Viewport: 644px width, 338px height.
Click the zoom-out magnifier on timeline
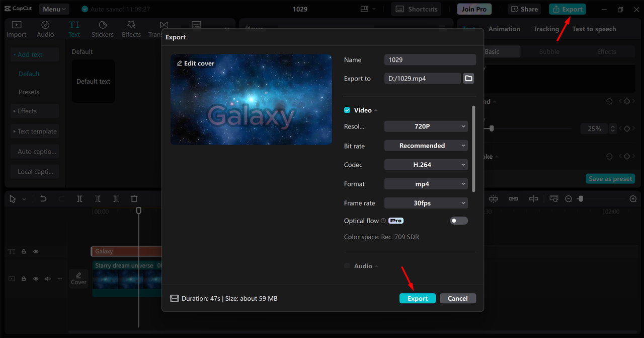[x=569, y=199]
